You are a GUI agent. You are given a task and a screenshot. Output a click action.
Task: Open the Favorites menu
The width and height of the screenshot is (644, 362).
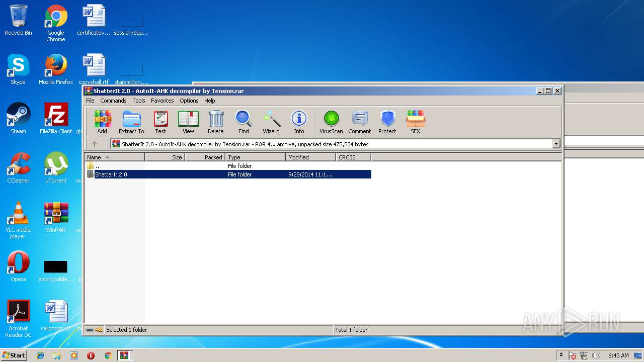click(x=163, y=101)
